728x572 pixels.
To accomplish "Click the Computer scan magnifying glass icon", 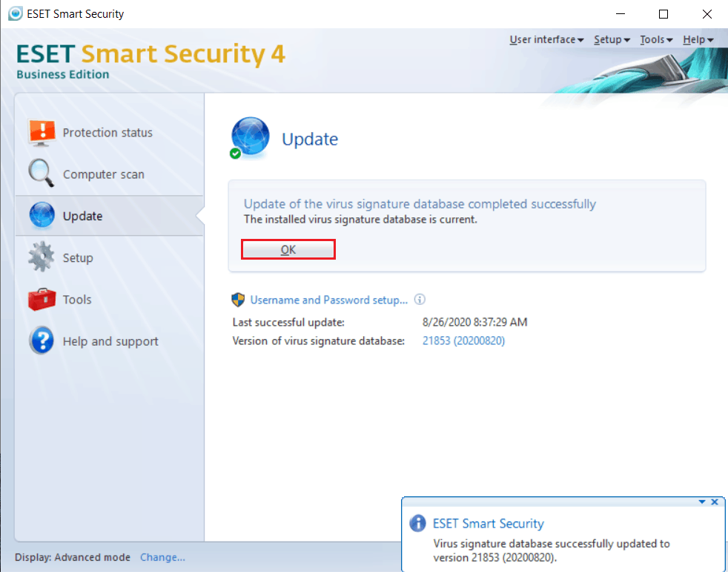I will pyautogui.click(x=41, y=174).
